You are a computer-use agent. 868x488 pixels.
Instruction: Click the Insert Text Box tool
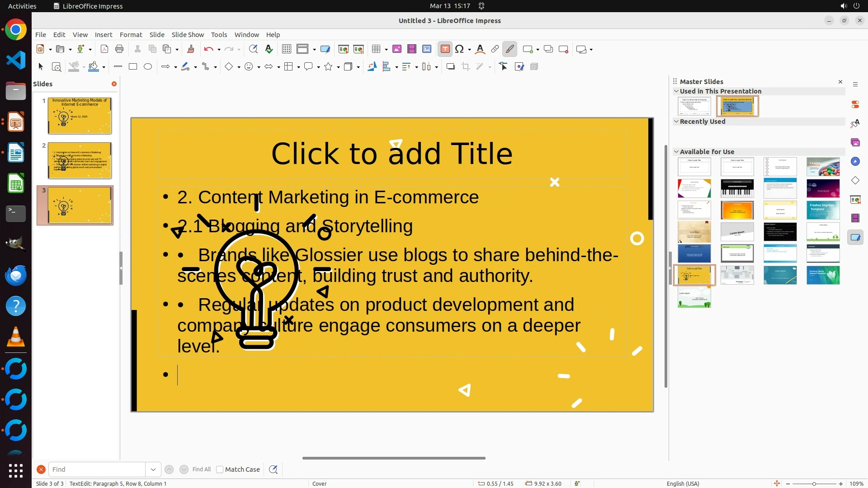445,49
